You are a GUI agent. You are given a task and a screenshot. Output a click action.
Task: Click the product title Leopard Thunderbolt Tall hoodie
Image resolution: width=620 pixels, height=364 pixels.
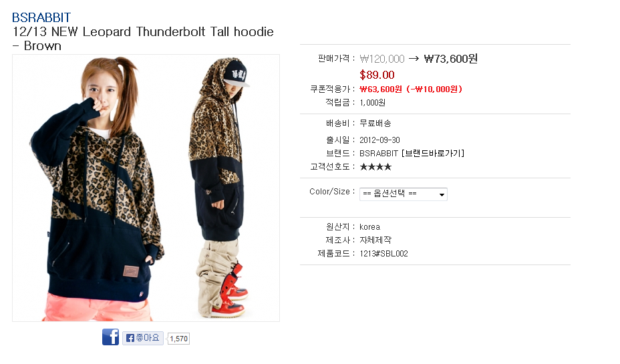tap(143, 38)
